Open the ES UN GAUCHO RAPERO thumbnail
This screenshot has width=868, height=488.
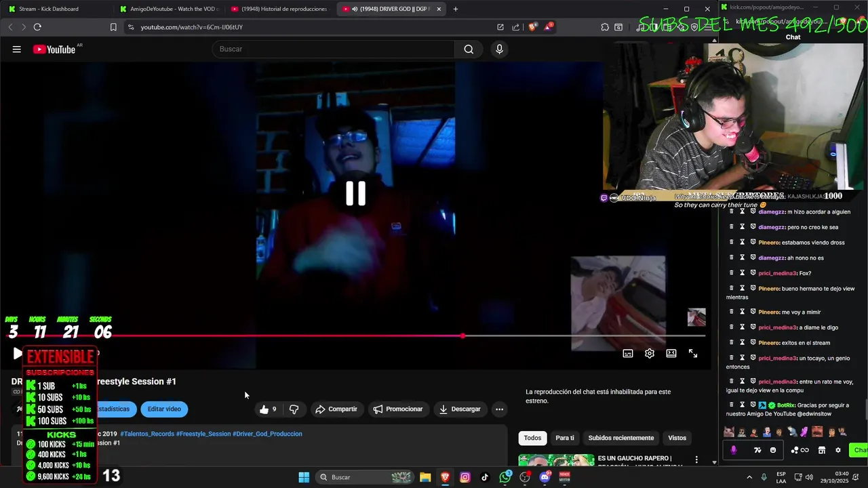pos(556,460)
